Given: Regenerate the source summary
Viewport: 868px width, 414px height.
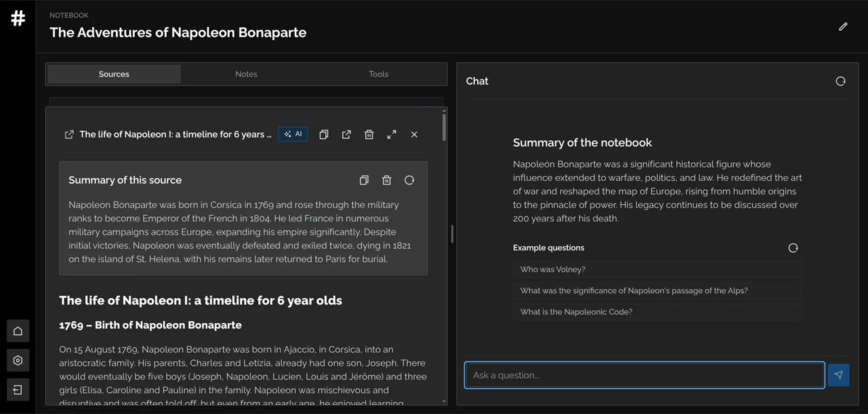Looking at the screenshot, I should click(409, 180).
